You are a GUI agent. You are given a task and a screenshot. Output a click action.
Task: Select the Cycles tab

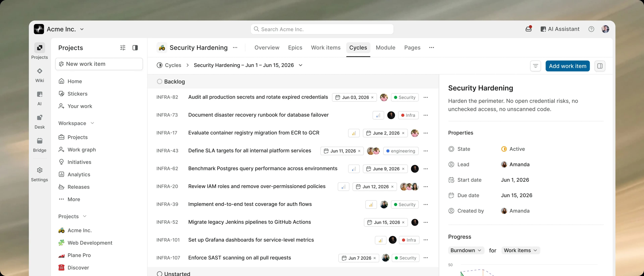(x=358, y=47)
